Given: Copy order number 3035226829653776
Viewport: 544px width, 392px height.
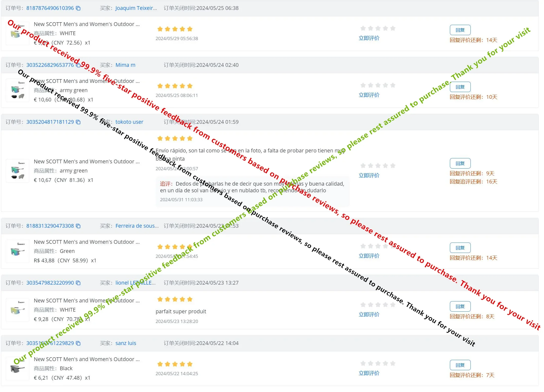Looking at the screenshot, I should pos(78,65).
